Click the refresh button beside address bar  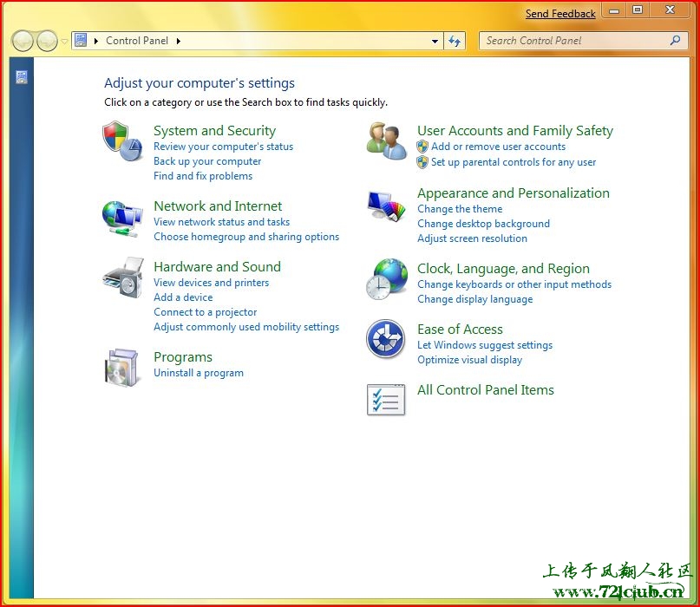tap(455, 41)
